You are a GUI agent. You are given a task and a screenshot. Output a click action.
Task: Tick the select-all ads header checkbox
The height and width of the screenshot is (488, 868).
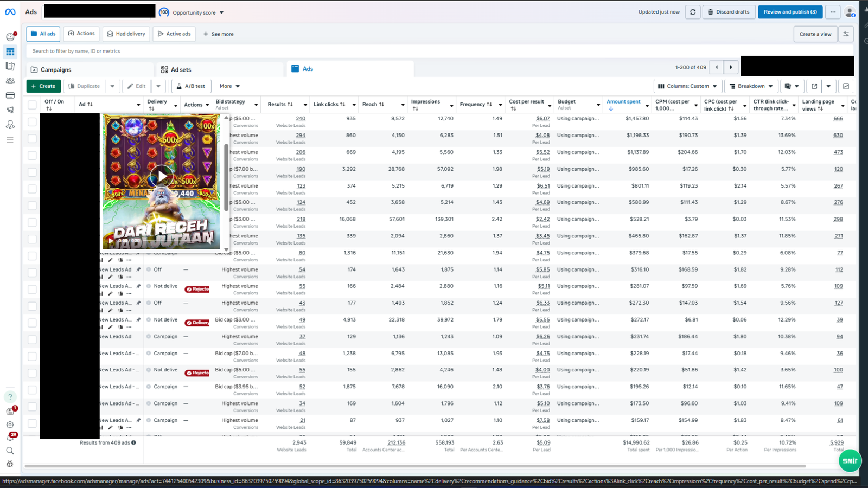tap(33, 105)
